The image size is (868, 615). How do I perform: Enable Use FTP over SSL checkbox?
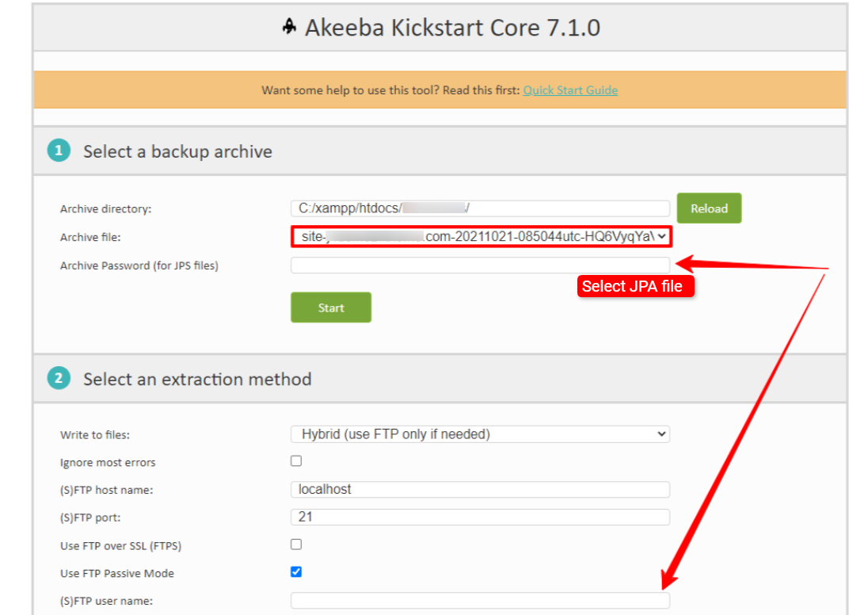(x=296, y=544)
